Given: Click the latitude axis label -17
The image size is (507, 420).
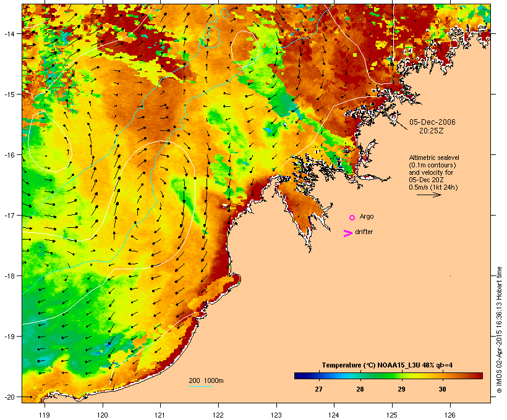Looking at the screenshot, I should point(10,215).
